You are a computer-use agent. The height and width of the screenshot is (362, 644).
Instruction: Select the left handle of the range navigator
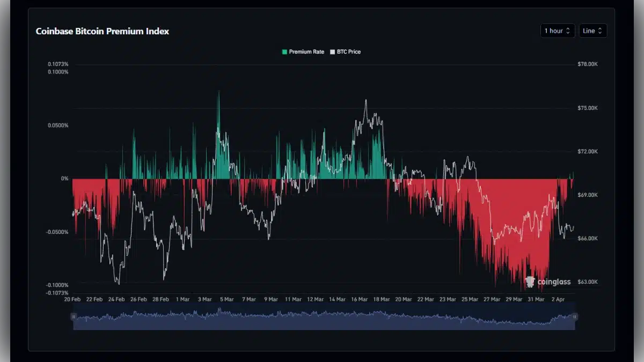(x=74, y=316)
